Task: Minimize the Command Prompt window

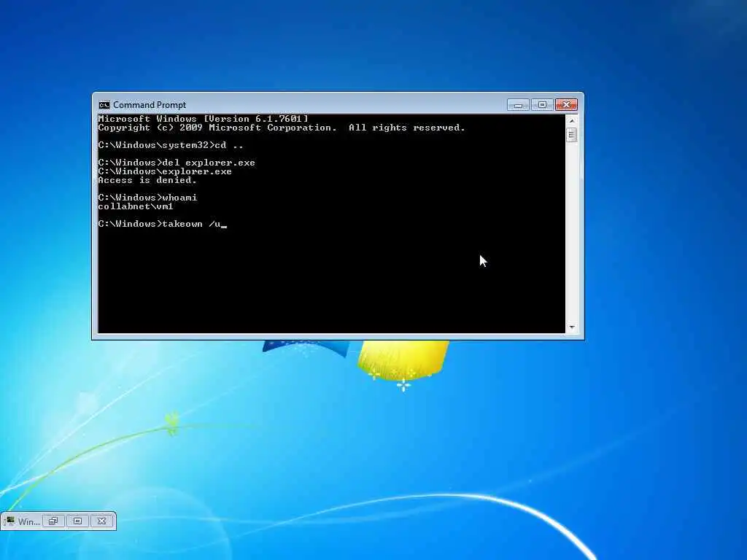Action: [519, 105]
